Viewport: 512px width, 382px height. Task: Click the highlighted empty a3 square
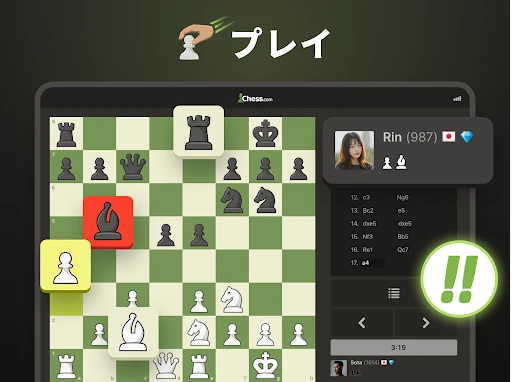[66, 304]
